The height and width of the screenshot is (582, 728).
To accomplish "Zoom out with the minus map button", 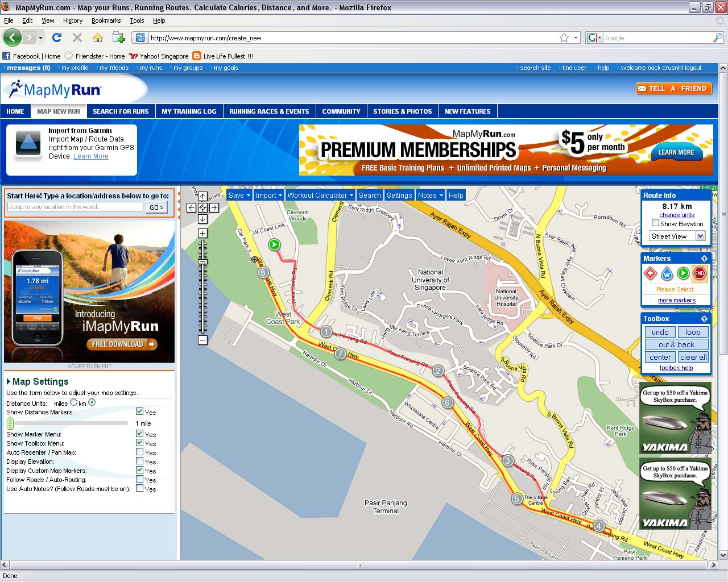I will (x=202, y=340).
